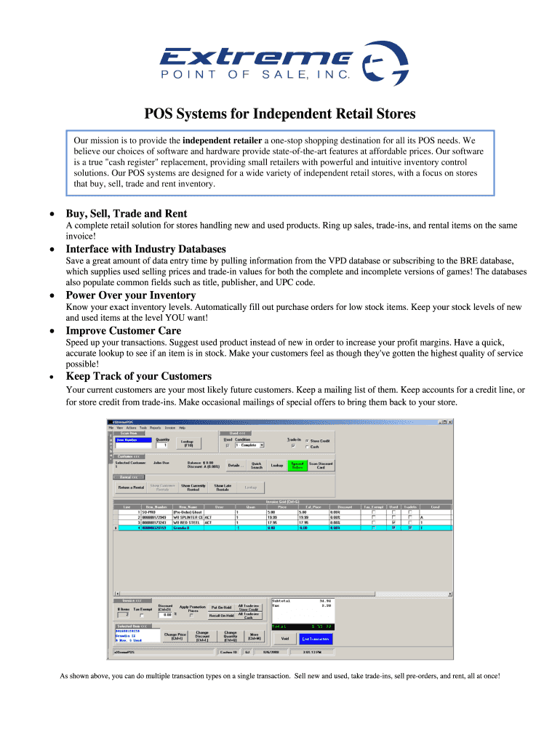Collapse the Selected Item section header

click(x=132, y=625)
